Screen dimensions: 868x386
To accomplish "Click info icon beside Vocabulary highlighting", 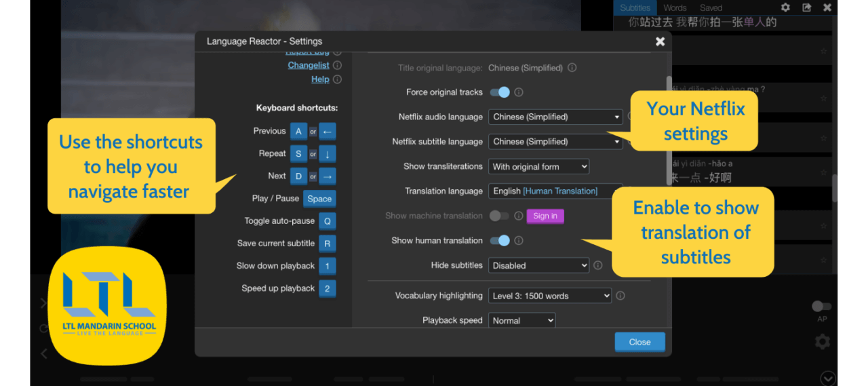I will tap(620, 296).
